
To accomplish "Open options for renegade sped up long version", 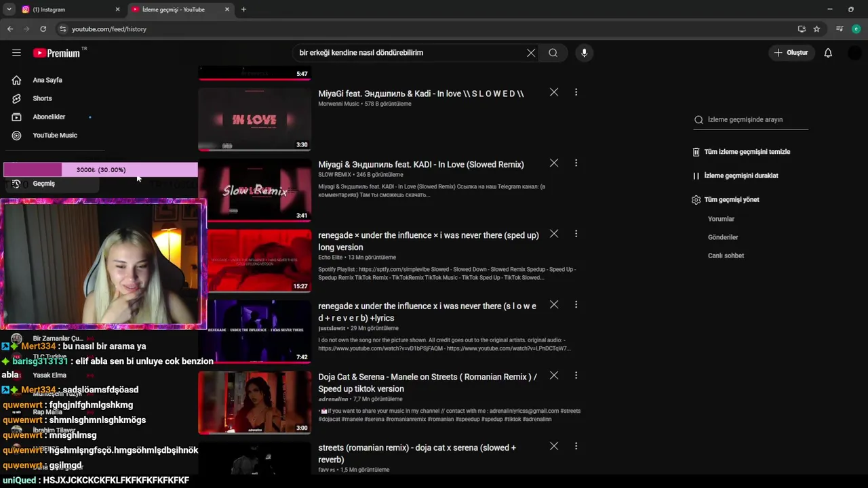I will pos(576,234).
